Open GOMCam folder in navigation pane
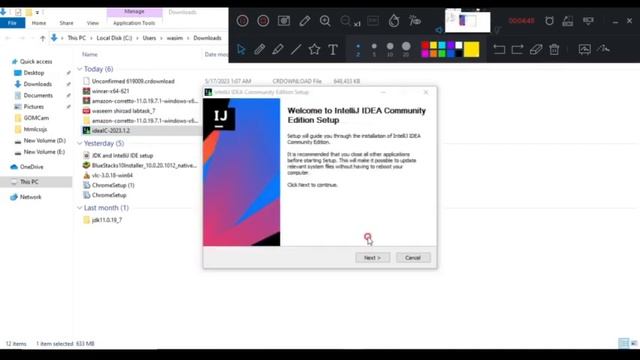This screenshot has height=360, width=640. 36,118
